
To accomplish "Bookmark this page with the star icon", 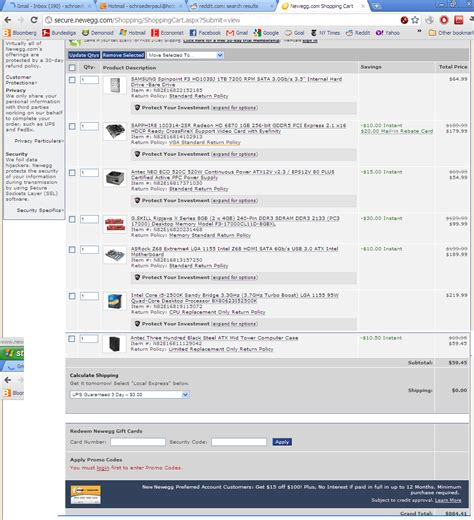I will point(415,20).
